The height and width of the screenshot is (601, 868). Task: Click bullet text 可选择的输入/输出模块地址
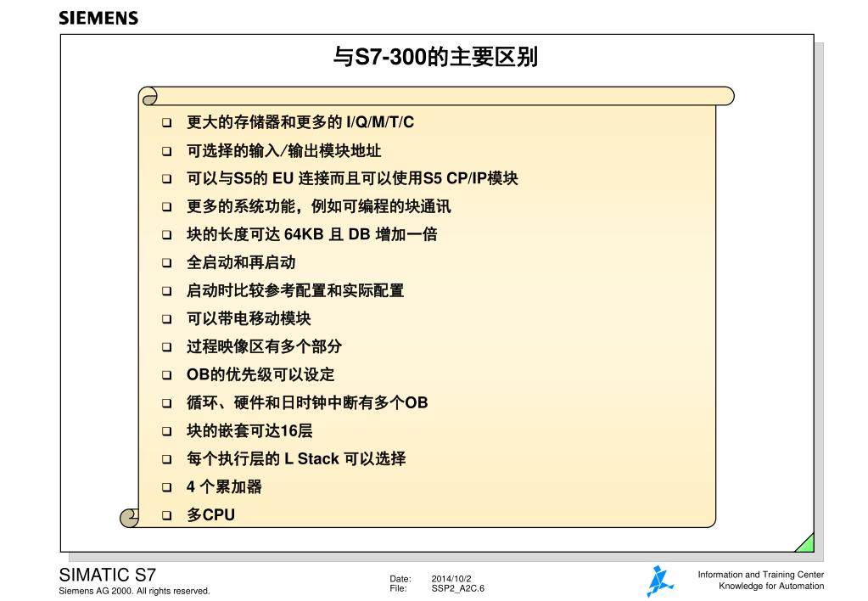[284, 150]
